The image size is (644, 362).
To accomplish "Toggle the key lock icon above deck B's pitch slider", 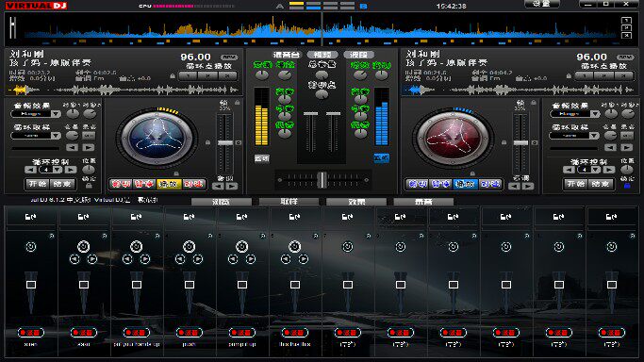I will [534, 102].
